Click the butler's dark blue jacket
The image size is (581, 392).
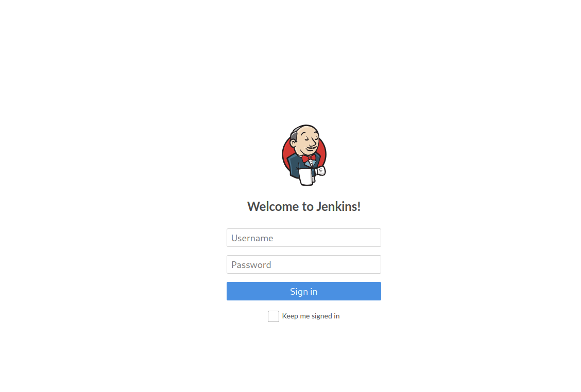click(296, 165)
